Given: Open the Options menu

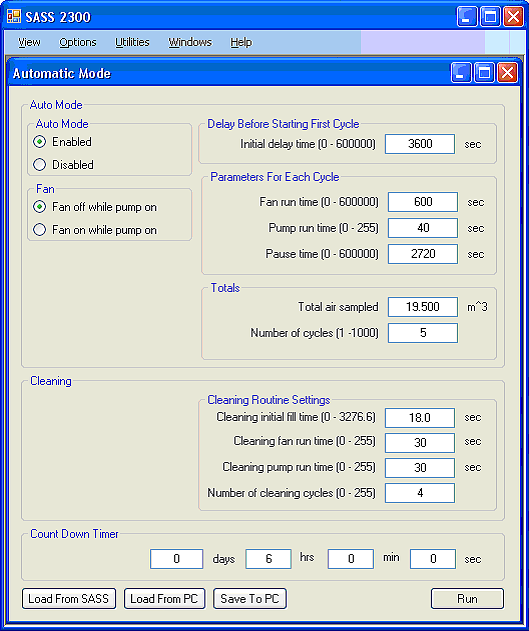Looking at the screenshot, I should click(78, 42).
